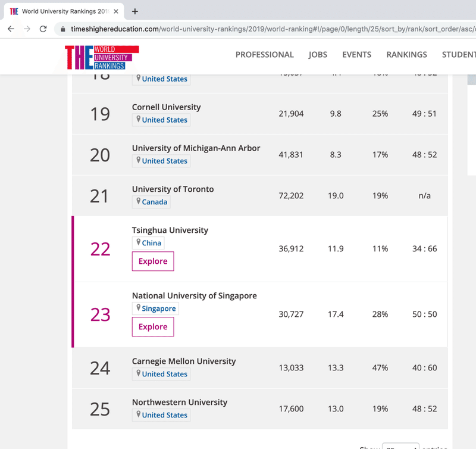Close the World University Rankings tab
476x449 pixels.
(116, 11)
